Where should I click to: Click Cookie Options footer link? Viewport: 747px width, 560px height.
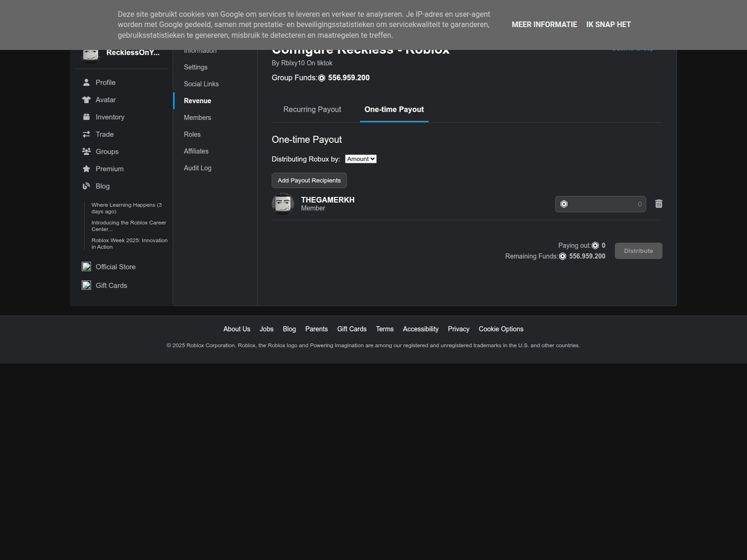coord(501,329)
